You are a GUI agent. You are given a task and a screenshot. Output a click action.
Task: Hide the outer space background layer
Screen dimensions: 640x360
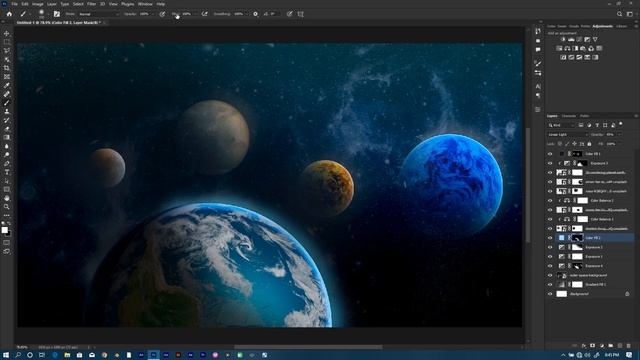point(550,276)
